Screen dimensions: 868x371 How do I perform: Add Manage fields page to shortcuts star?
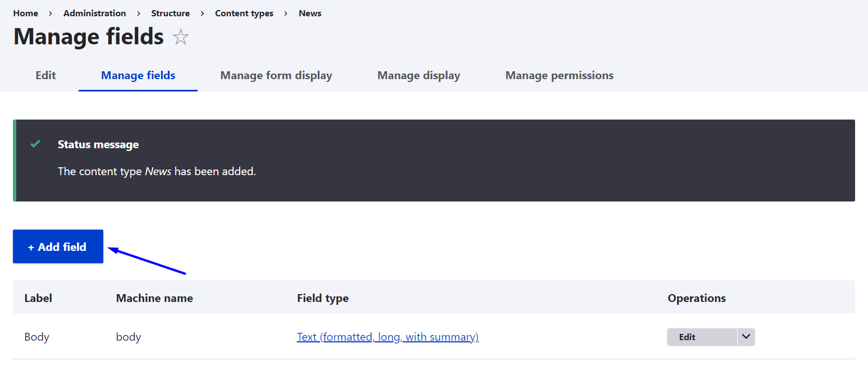(181, 38)
